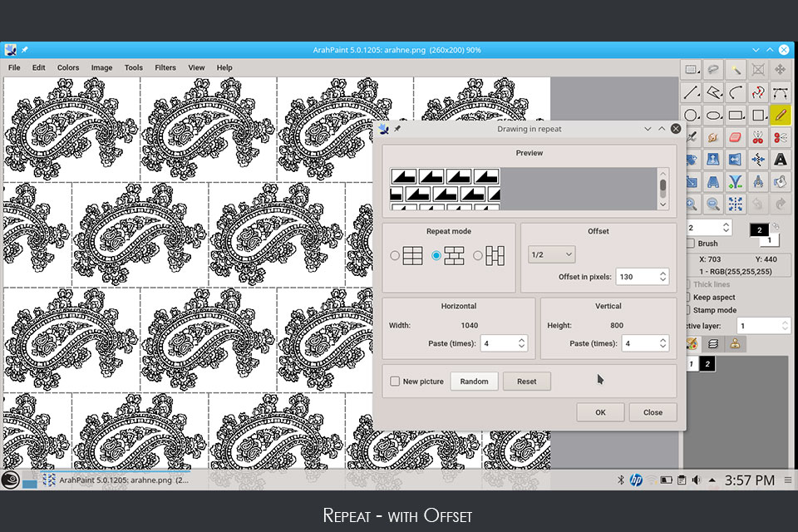Viewport: 798px width, 532px height.
Task: Select white palette color 1
Action: point(691,364)
